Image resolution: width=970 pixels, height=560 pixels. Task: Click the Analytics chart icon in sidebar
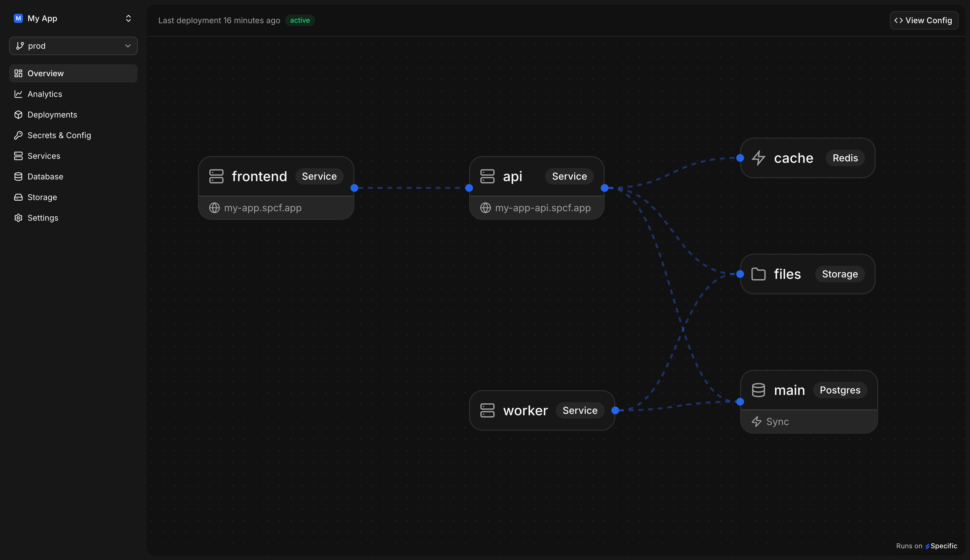(x=18, y=94)
